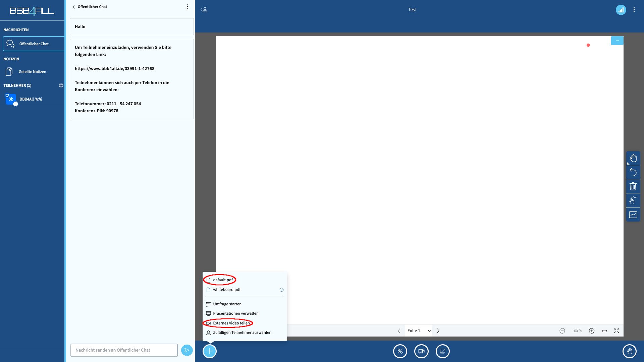Toggle the screen sharing button
Screen dimensions: 644x362
443,351
